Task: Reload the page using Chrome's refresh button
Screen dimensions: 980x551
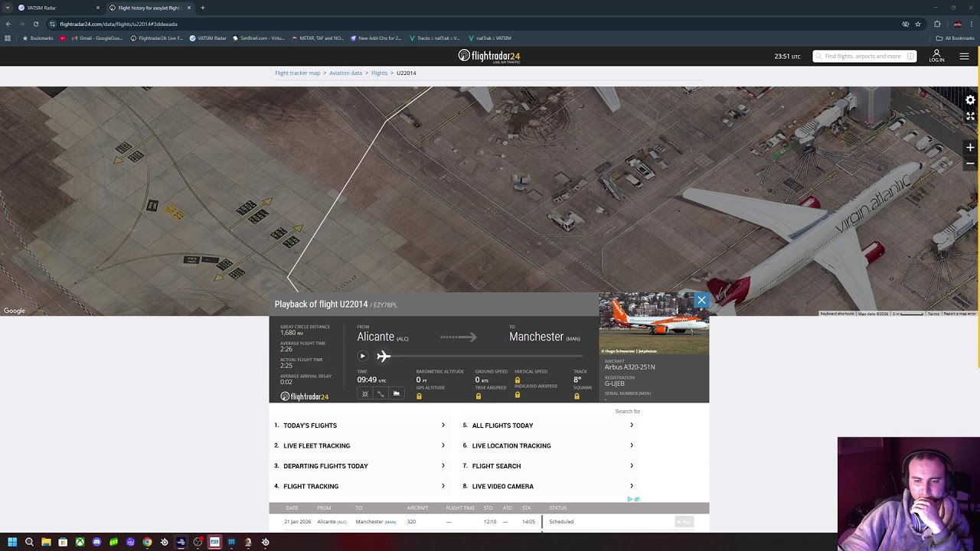Action: 35,24
